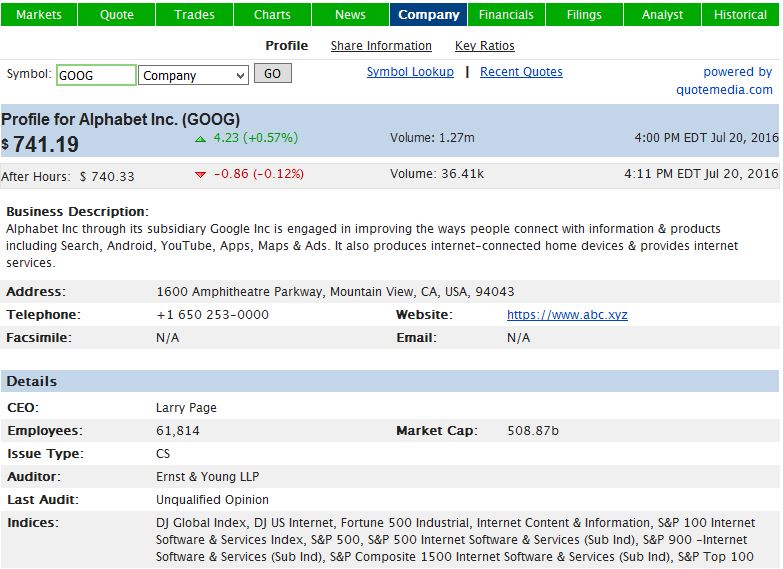Click the 4.23 (+0.57%) change value
The height and width of the screenshot is (569, 783).
click(x=256, y=137)
